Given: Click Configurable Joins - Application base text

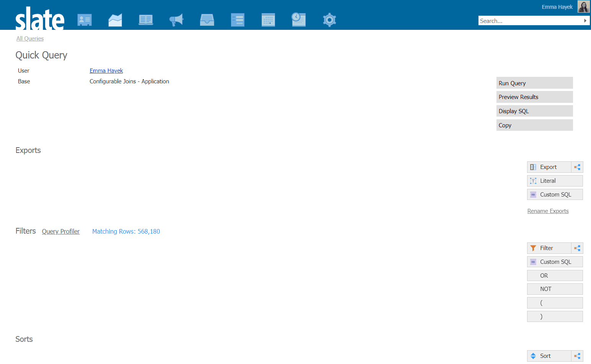Looking at the screenshot, I should pyautogui.click(x=129, y=81).
